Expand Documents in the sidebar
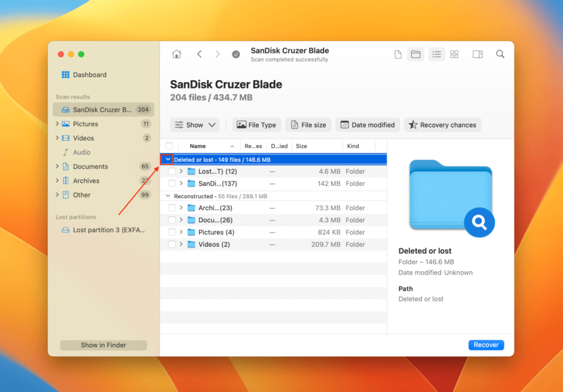This screenshot has height=392, width=563. pyautogui.click(x=57, y=166)
